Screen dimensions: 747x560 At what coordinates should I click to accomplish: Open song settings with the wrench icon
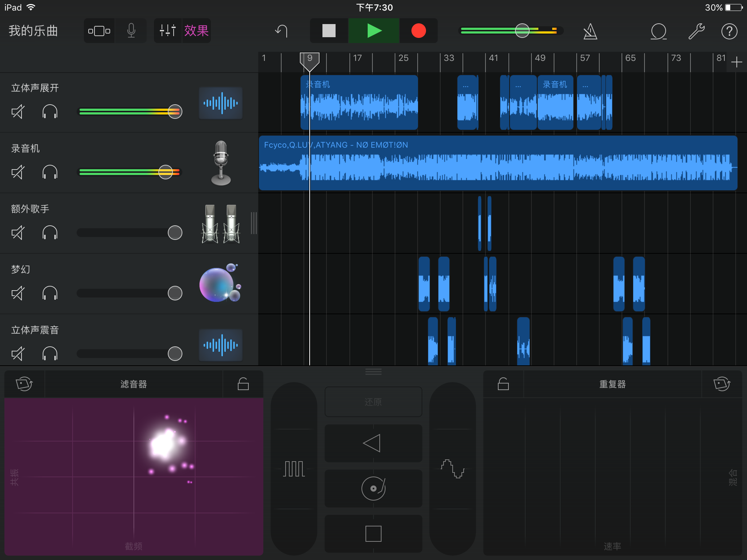click(696, 31)
